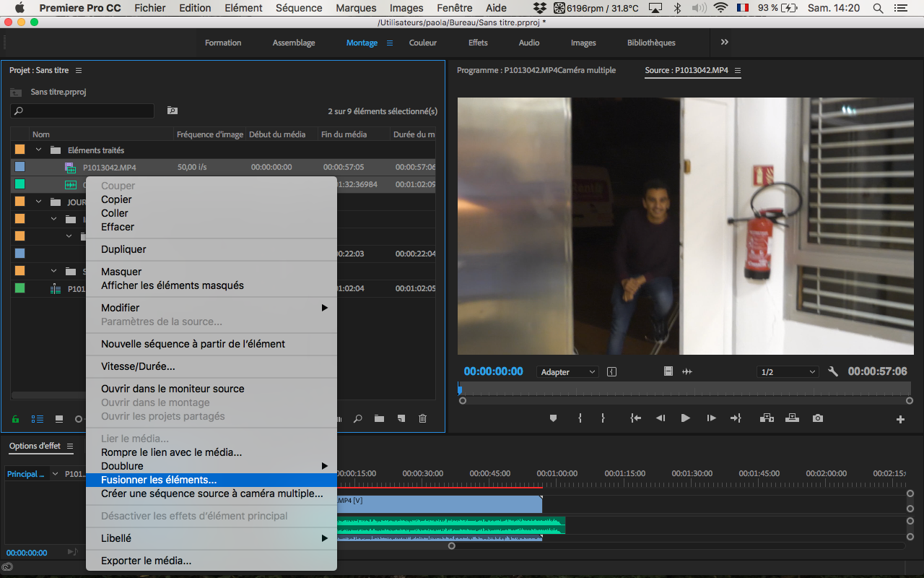This screenshot has height=578, width=924.
Task: Go to Out point in Source monitor
Action: point(736,418)
